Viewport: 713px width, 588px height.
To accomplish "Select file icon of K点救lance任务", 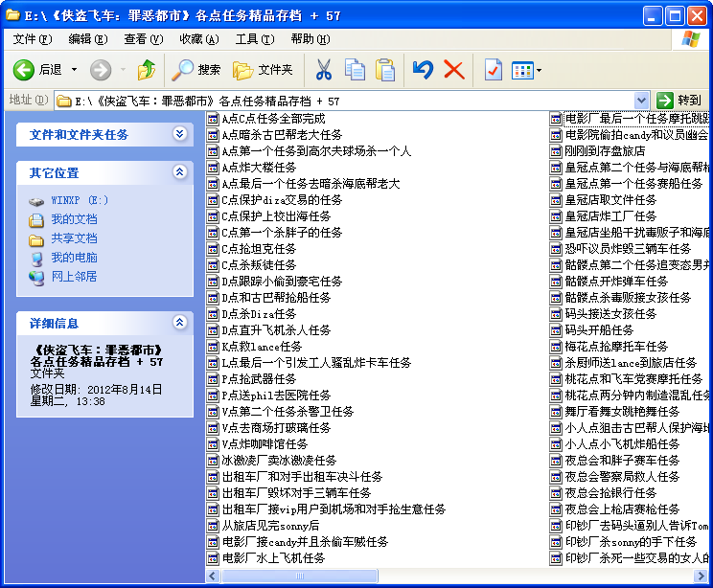I will point(213,348).
